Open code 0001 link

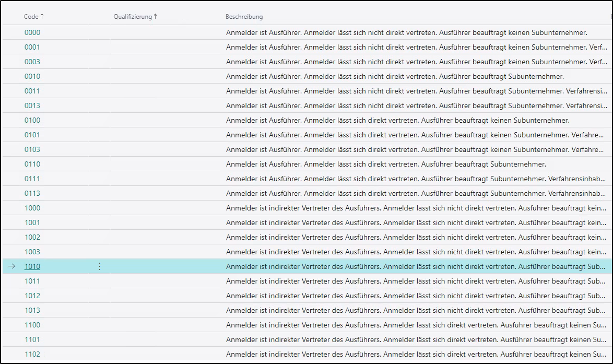pyautogui.click(x=32, y=47)
